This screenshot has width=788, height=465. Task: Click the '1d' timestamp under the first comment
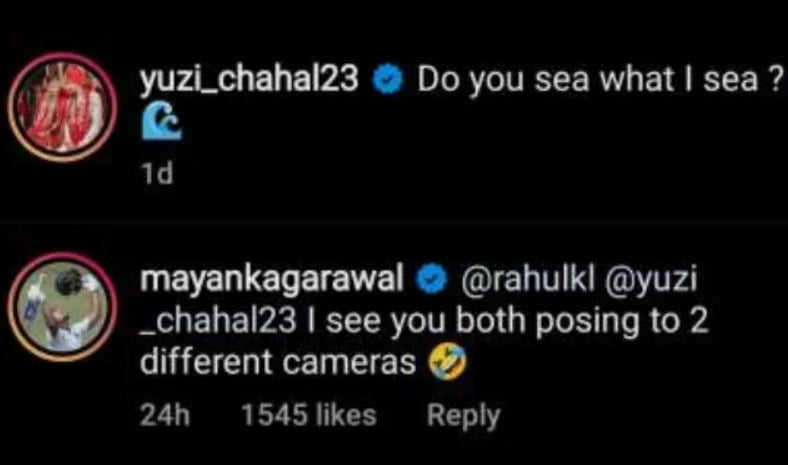point(155,174)
